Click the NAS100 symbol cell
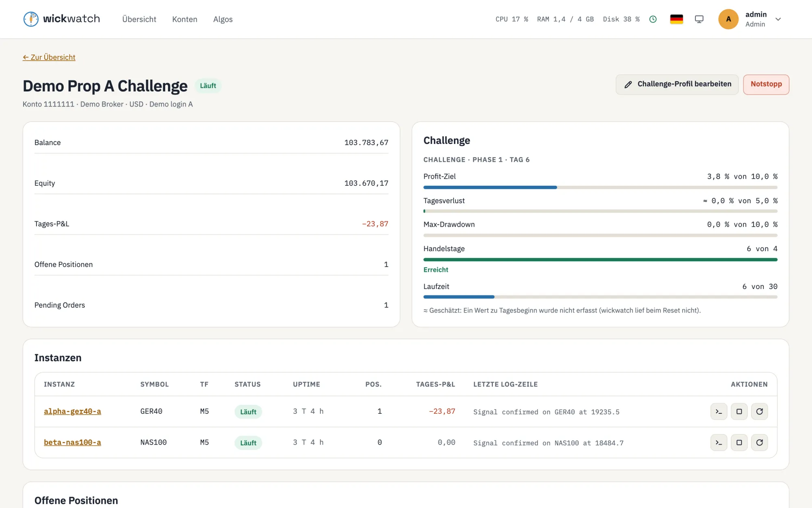This screenshot has height=508, width=812. [153, 442]
